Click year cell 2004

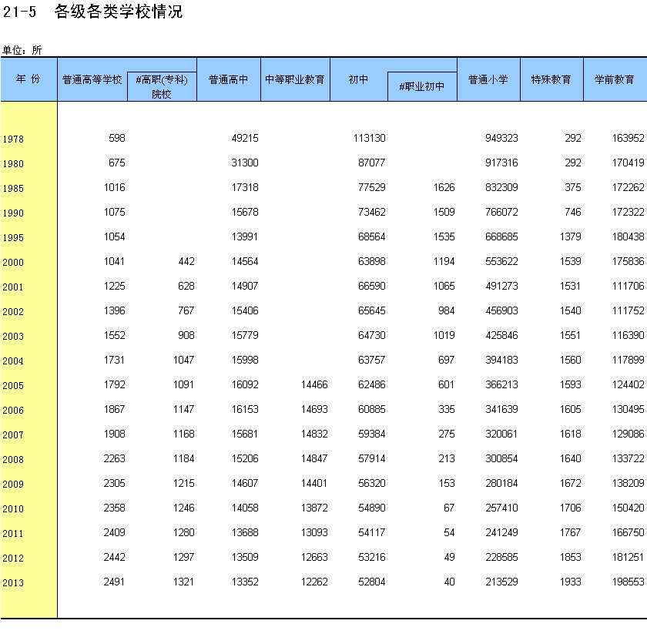(x=13, y=361)
